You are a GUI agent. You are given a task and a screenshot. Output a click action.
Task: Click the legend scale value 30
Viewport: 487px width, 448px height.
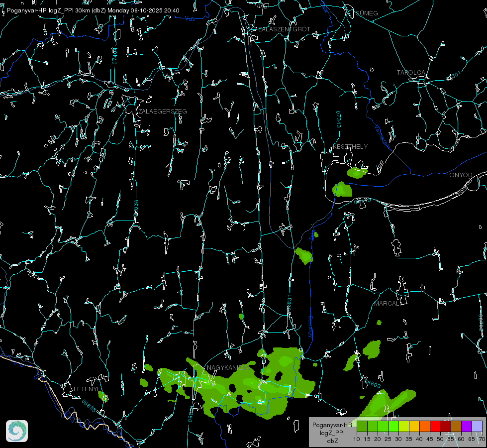(398, 439)
